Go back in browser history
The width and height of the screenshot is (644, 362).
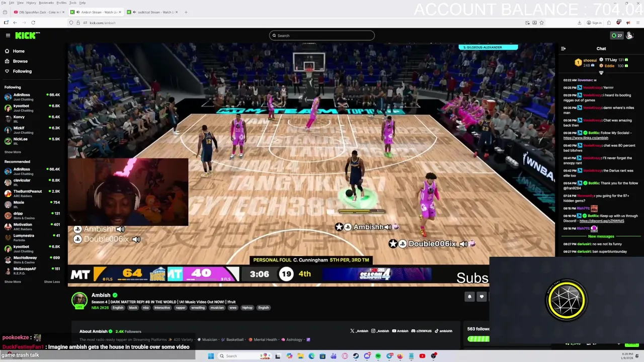(15, 23)
